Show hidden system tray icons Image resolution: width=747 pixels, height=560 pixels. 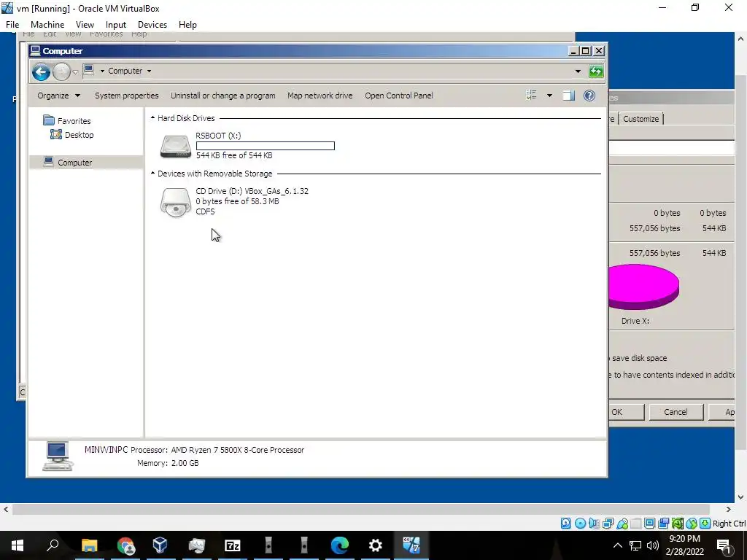(617, 545)
